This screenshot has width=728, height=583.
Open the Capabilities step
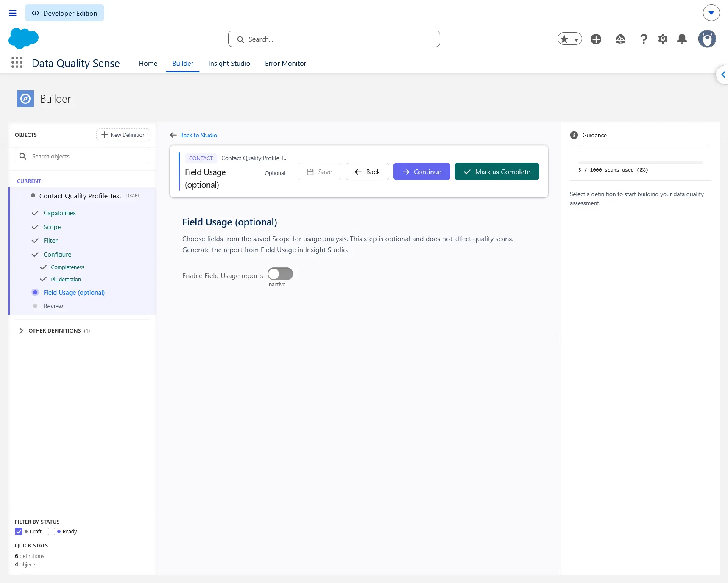(60, 213)
